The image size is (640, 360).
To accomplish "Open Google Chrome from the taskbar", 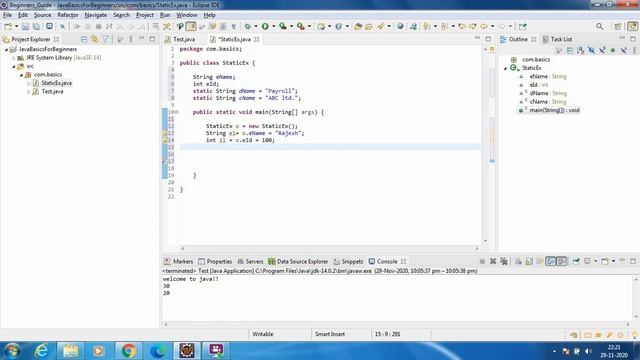I will click(x=128, y=351).
